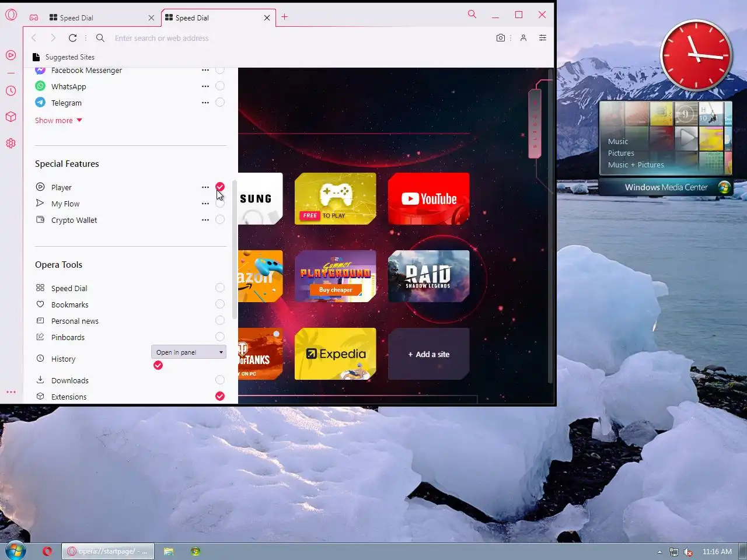Open Player three-dot options menu
This screenshot has width=747, height=560.
click(x=205, y=187)
